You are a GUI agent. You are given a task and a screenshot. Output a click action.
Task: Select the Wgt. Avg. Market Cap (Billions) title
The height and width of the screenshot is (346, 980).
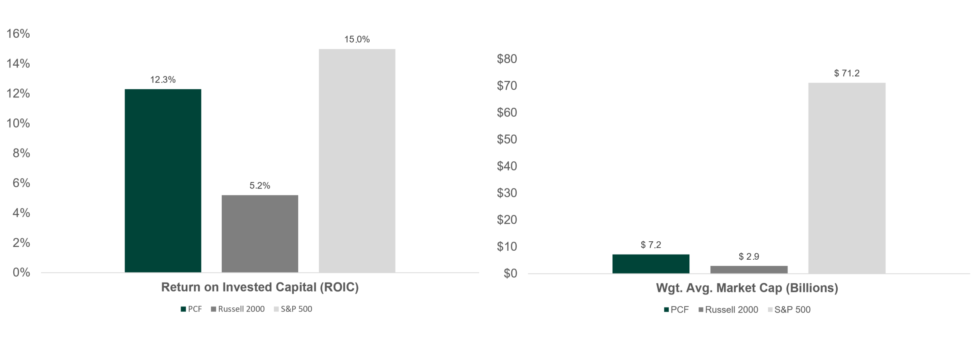747,288
